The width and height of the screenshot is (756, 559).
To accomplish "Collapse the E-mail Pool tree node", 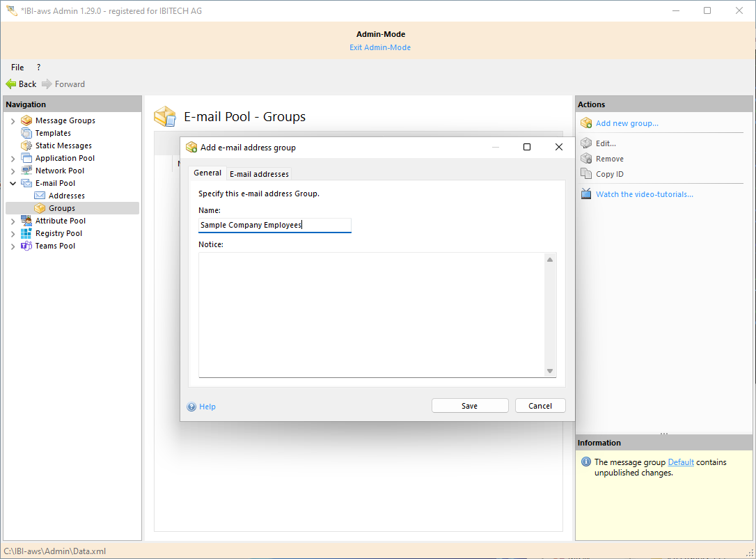I will [13, 183].
